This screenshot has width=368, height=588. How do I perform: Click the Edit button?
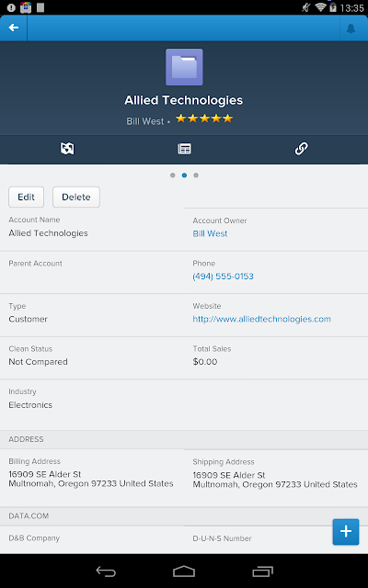pos(27,197)
